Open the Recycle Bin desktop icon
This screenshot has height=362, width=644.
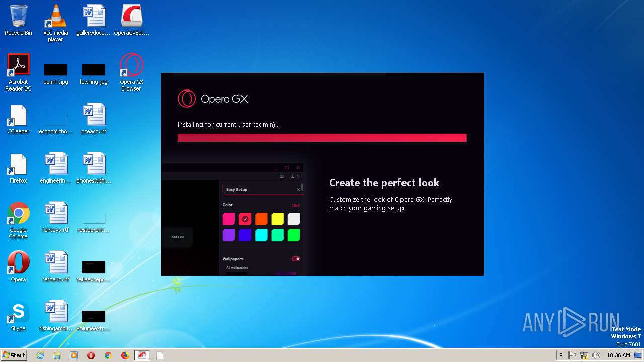[18, 20]
